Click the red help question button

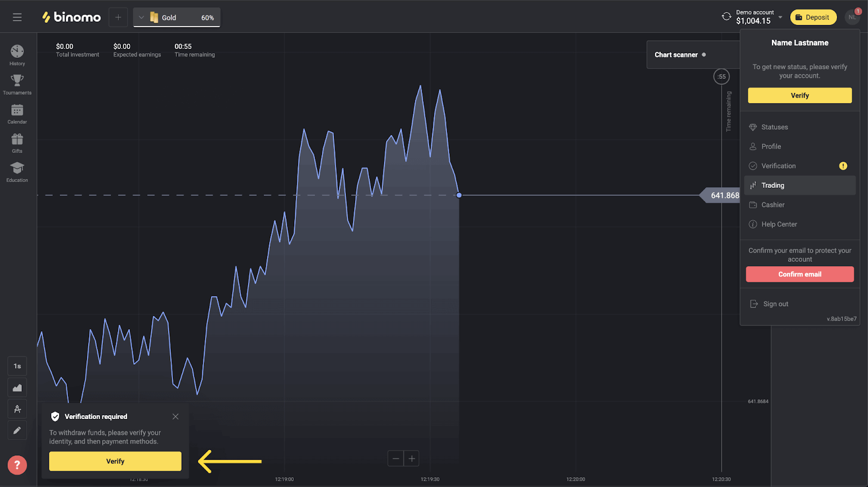17,465
